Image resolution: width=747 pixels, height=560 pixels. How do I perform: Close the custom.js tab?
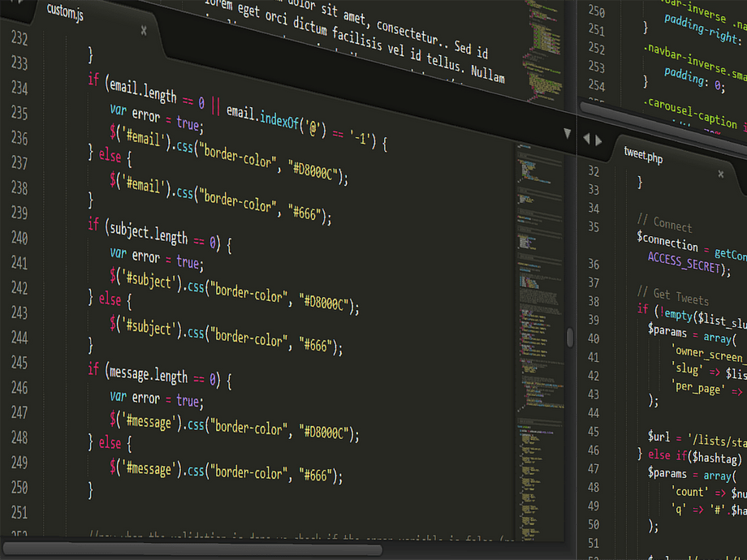tap(143, 30)
